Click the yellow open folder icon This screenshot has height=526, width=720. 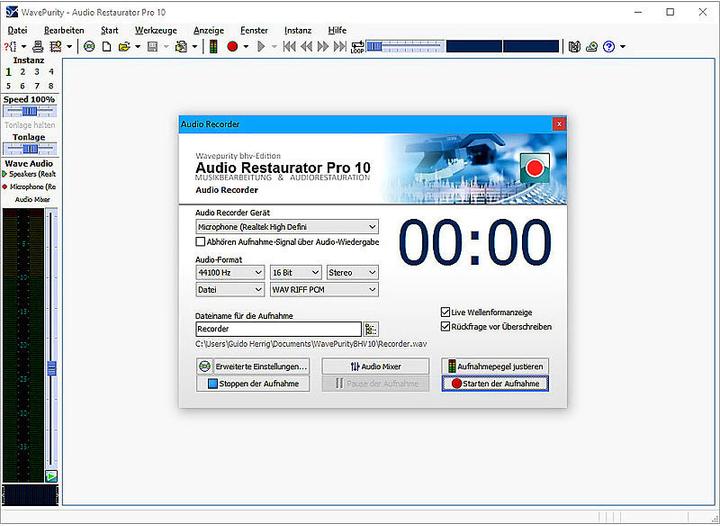(124, 46)
